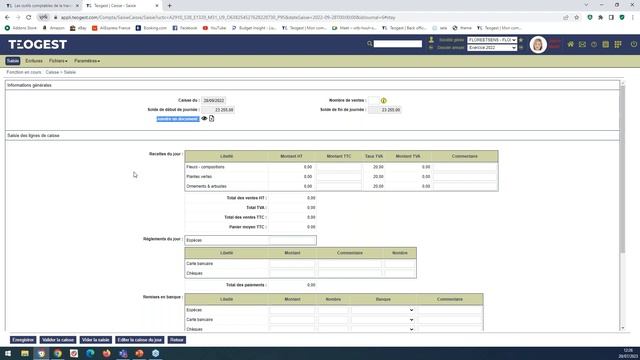640x360 pixels.
Task: Click the magnifier search icon
Action: 369,43
